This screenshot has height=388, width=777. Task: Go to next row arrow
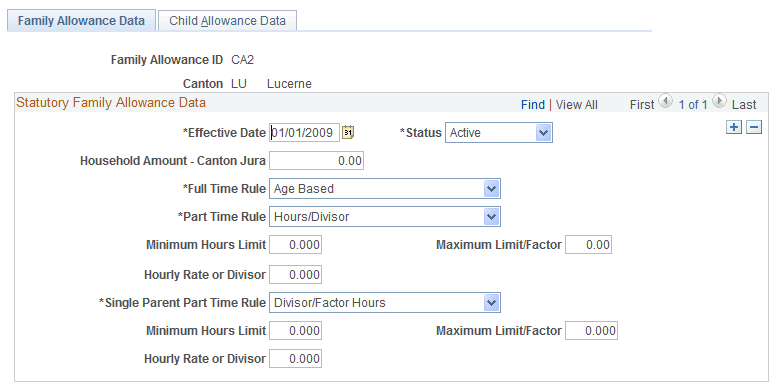click(x=718, y=102)
